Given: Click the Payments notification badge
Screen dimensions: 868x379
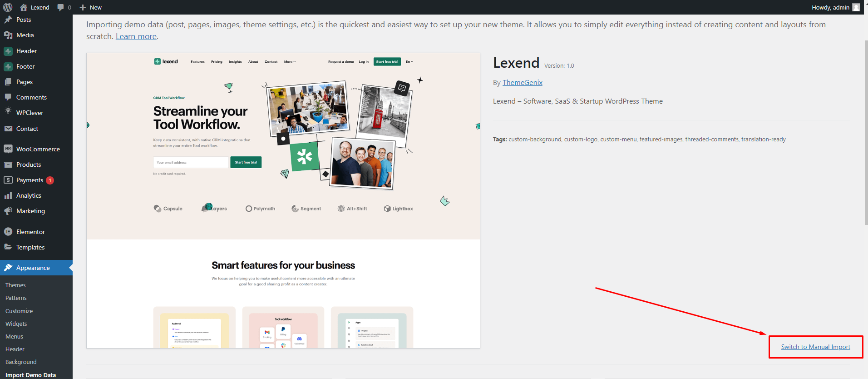Looking at the screenshot, I should 50,180.
